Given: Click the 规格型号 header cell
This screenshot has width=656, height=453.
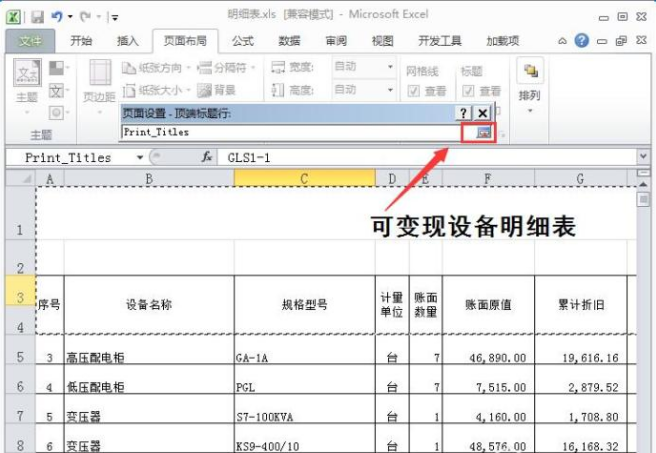Looking at the screenshot, I should [304, 305].
